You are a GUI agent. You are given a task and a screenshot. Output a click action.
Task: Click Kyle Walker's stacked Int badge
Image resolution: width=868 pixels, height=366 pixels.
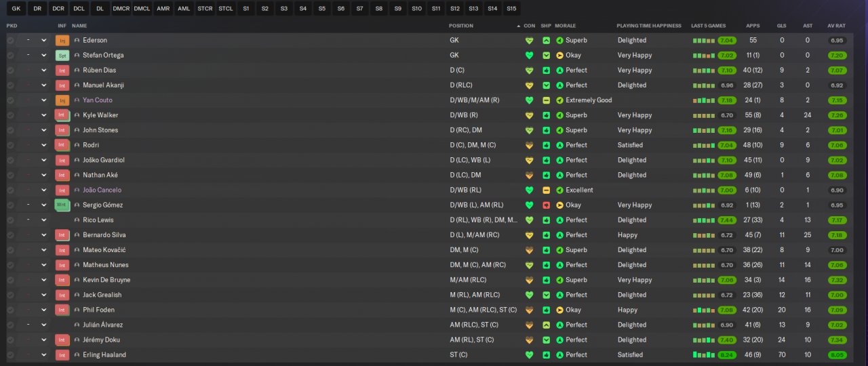point(62,115)
